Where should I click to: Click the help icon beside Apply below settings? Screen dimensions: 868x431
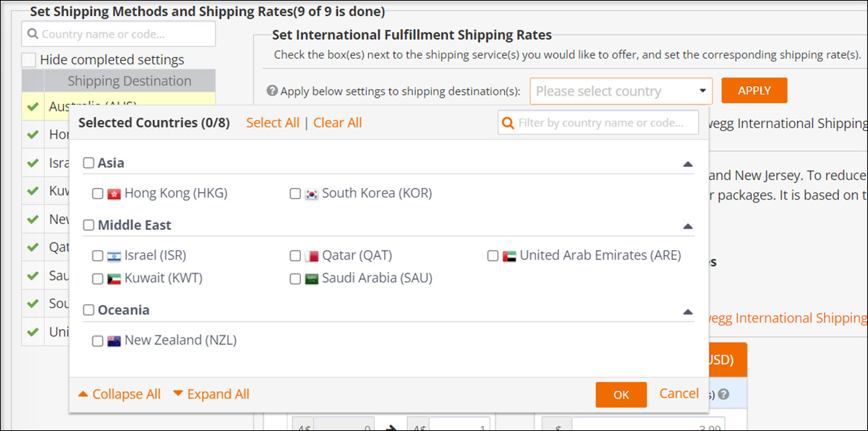click(x=272, y=91)
